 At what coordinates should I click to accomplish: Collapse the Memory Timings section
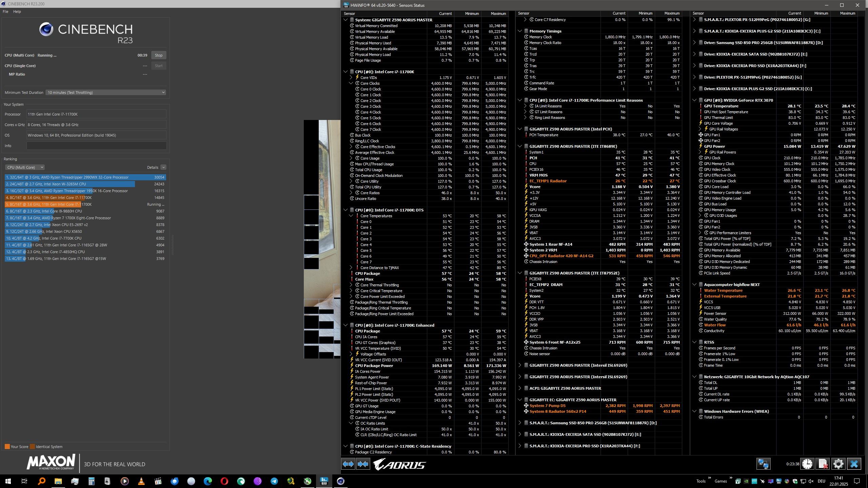point(519,31)
